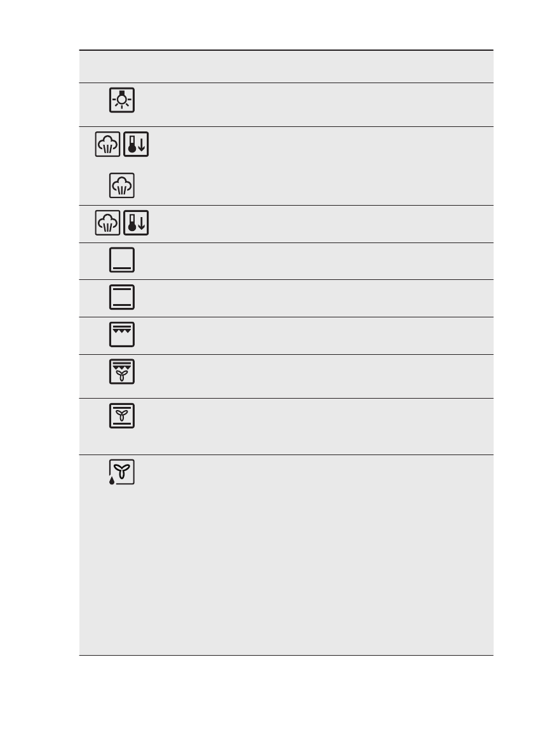Click thermometer down-arrow icon in the lower icon pair
The image size is (533, 756).
pyautogui.click(x=135, y=223)
